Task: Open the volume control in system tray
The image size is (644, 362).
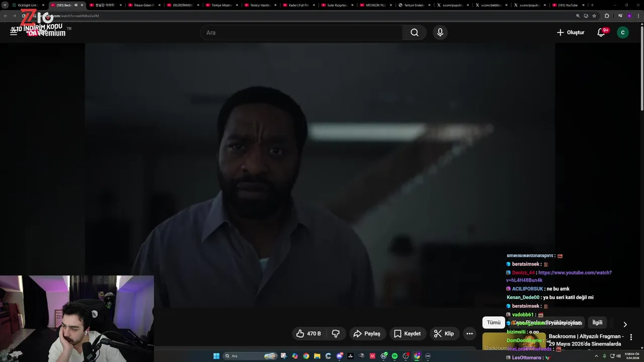Action: pos(618,355)
